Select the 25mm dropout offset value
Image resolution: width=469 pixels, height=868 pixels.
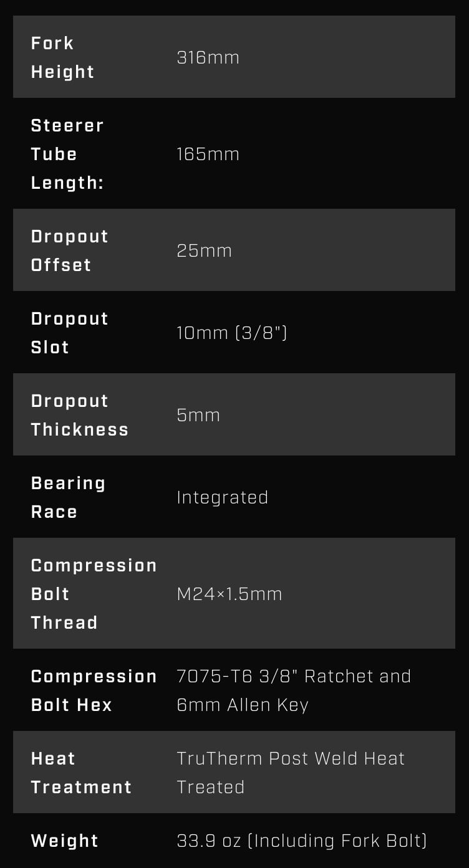click(x=204, y=251)
